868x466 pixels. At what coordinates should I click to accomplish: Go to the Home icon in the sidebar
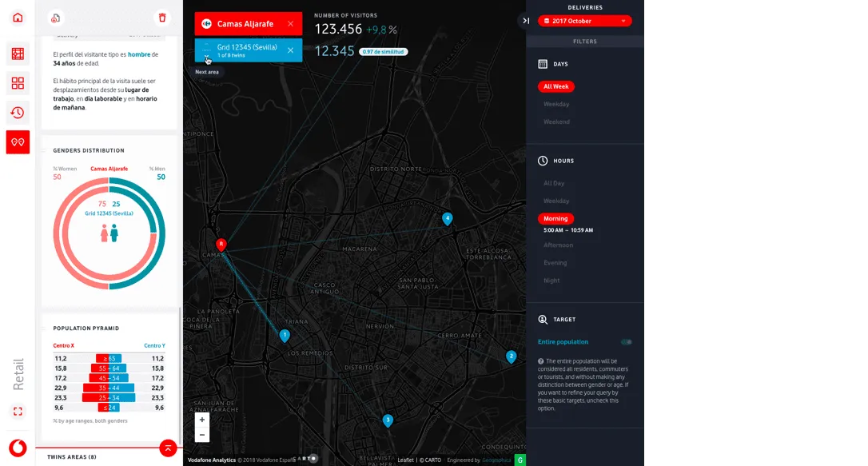(18, 18)
